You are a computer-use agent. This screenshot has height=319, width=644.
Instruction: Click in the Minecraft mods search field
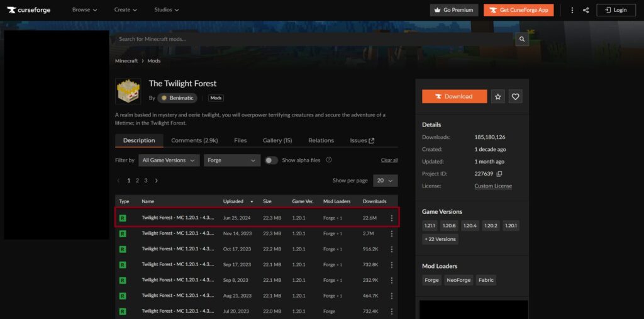(x=311, y=39)
